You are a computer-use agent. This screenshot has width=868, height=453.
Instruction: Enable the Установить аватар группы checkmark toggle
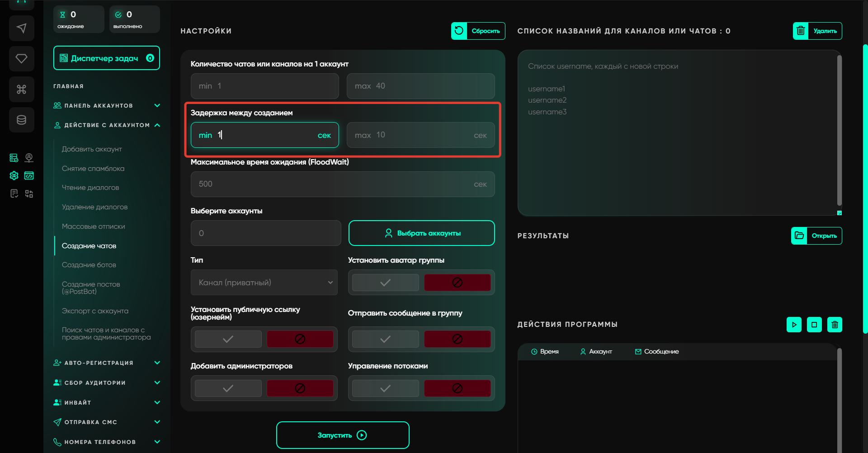(x=385, y=283)
